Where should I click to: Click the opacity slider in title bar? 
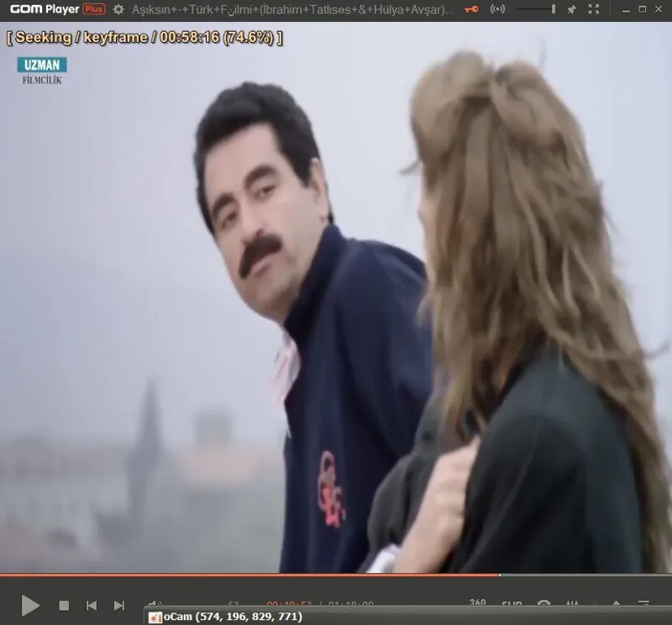[535, 9]
